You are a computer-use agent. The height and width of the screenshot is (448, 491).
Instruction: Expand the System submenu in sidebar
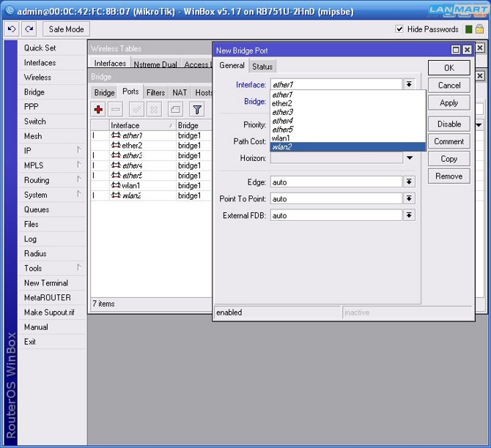click(79, 194)
